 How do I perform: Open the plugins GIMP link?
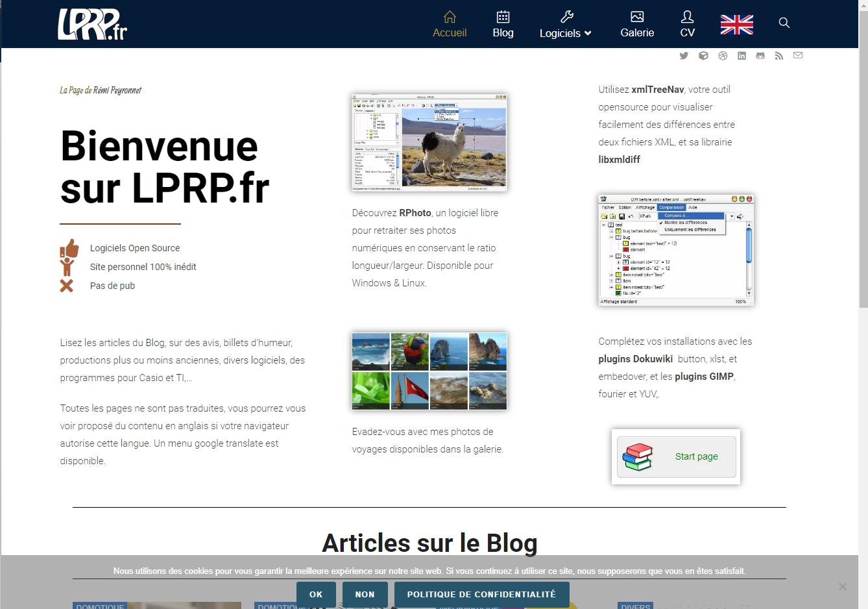coord(705,377)
